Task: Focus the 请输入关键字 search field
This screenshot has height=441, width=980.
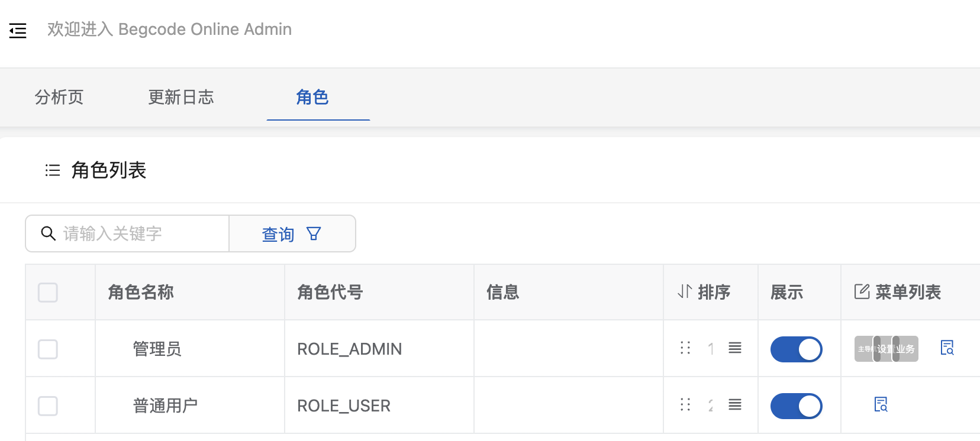Action: [127, 234]
